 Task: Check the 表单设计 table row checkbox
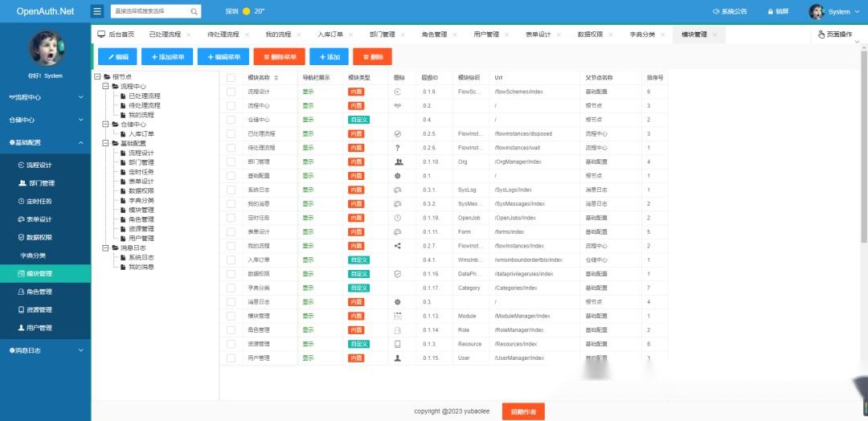coord(231,232)
